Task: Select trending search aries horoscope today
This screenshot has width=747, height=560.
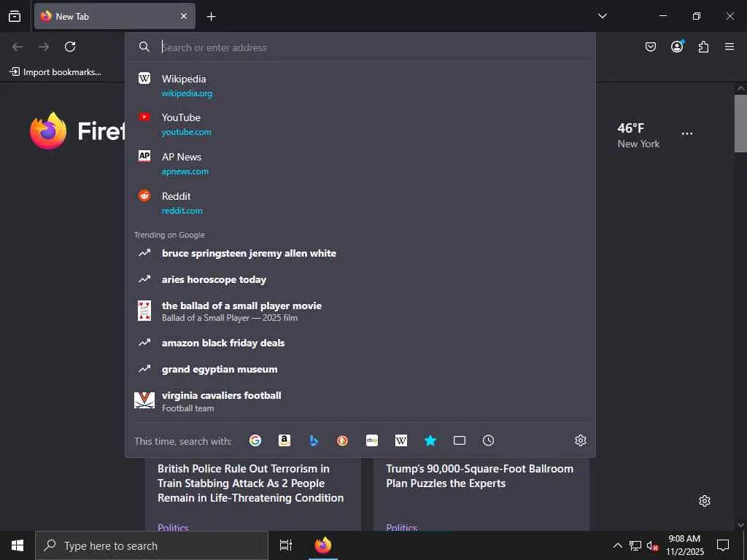Action: coord(360,279)
